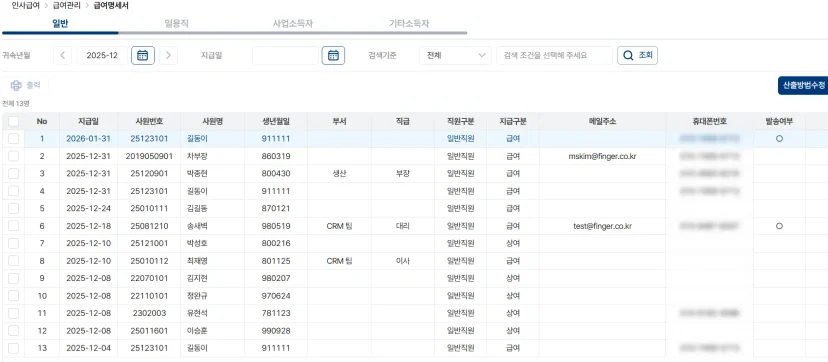The height and width of the screenshot is (362, 828).
Task: Click 인사급여 in the breadcrumb
Action: (25, 6)
